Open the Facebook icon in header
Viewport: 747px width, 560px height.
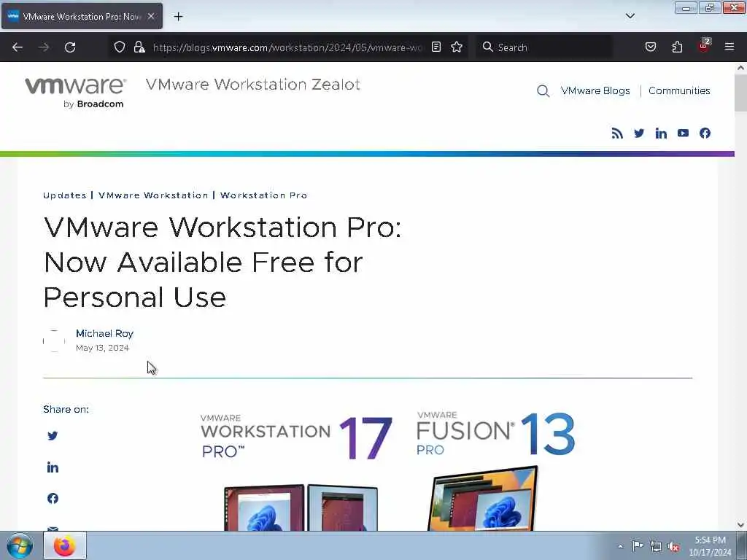(705, 133)
